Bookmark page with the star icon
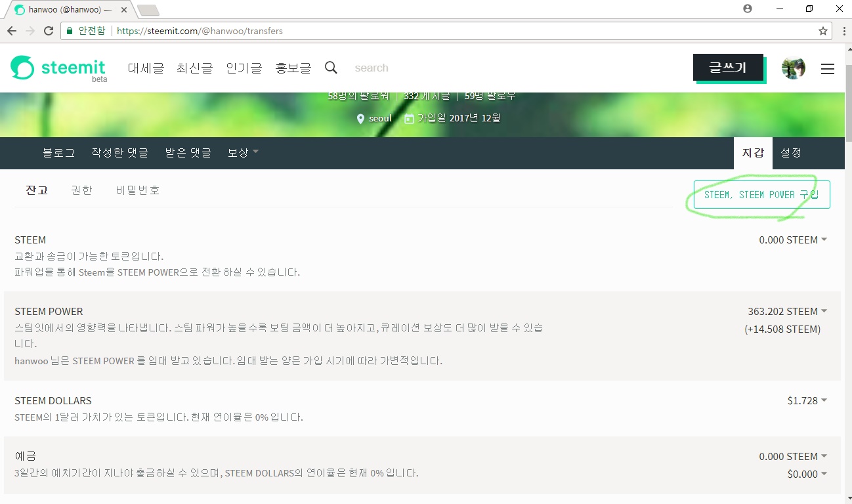852x504 pixels. click(x=823, y=31)
